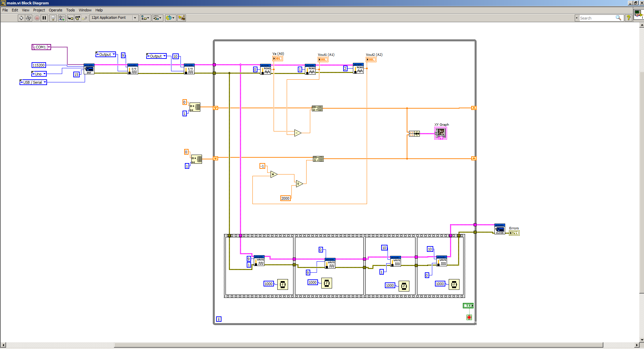Image resolution: width=644 pixels, height=349 pixels.
Task: Open the Project menu
Action: [x=39, y=10]
